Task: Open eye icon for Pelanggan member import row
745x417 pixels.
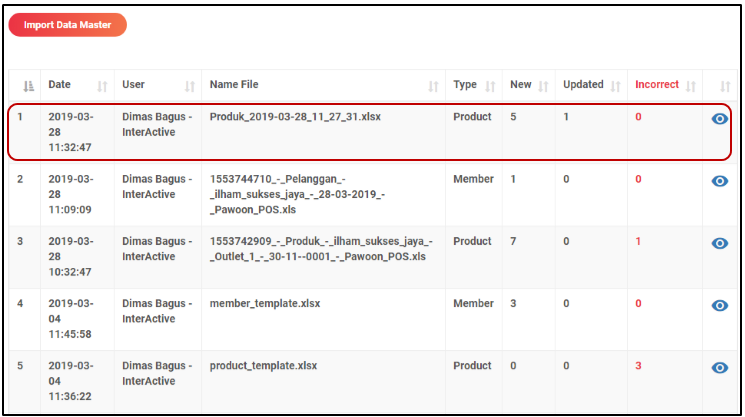Action: pos(719,181)
